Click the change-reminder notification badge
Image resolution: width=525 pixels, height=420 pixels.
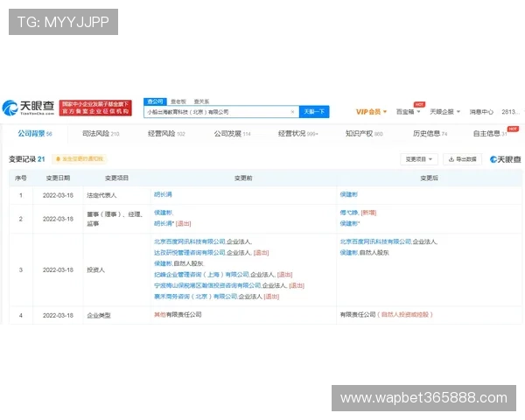pos(80,159)
